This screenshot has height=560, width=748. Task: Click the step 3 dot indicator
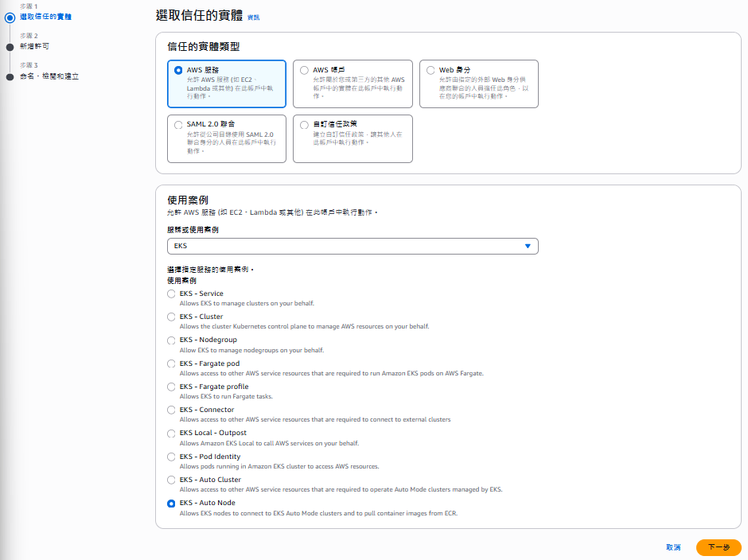coord(10,77)
